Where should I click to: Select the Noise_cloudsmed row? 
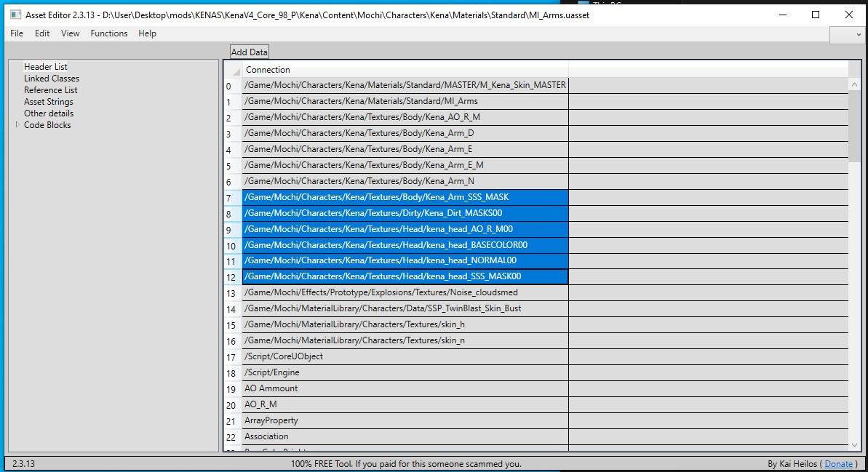405,292
